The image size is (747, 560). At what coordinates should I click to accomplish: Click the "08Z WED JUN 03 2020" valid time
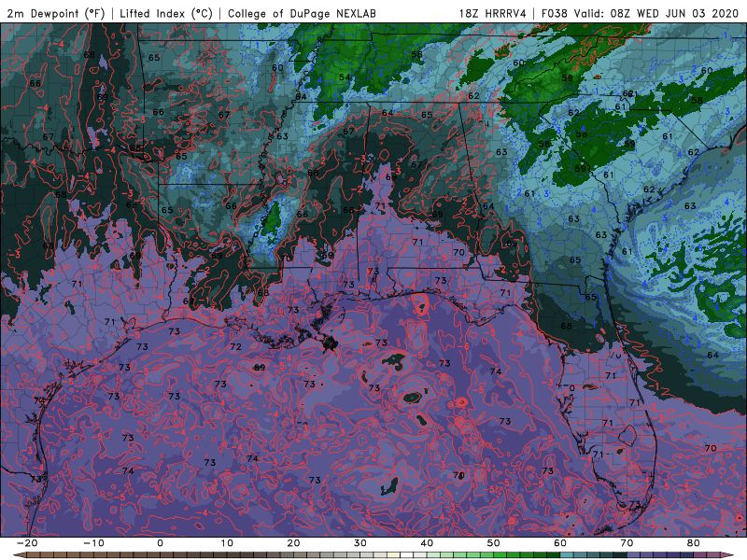674,13
